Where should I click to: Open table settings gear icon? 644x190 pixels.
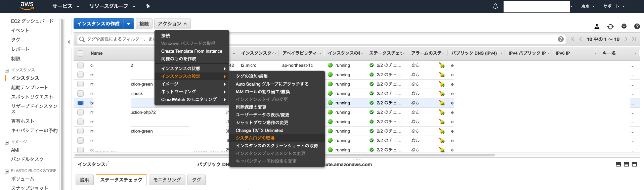click(624, 26)
